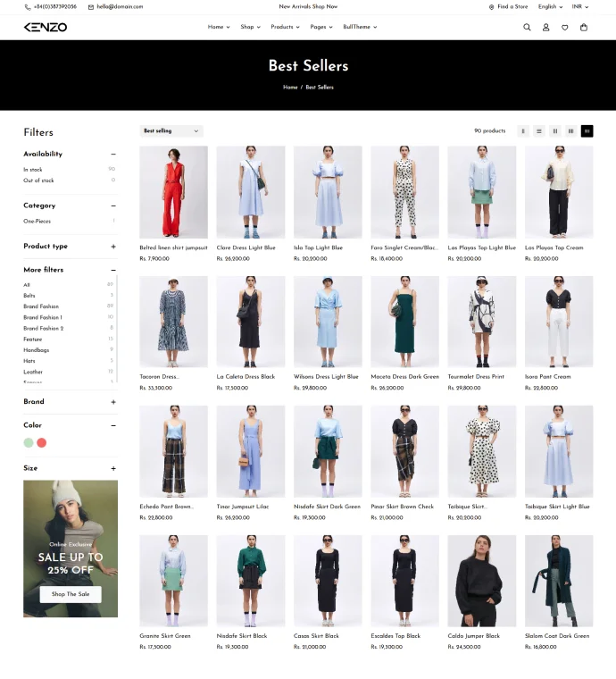Select the Hats filter option
Image resolution: width=616 pixels, height=679 pixels.
(x=29, y=361)
